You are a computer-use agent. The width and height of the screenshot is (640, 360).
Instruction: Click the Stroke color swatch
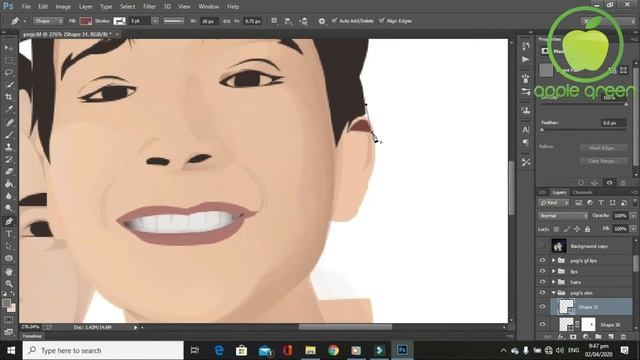pos(119,21)
